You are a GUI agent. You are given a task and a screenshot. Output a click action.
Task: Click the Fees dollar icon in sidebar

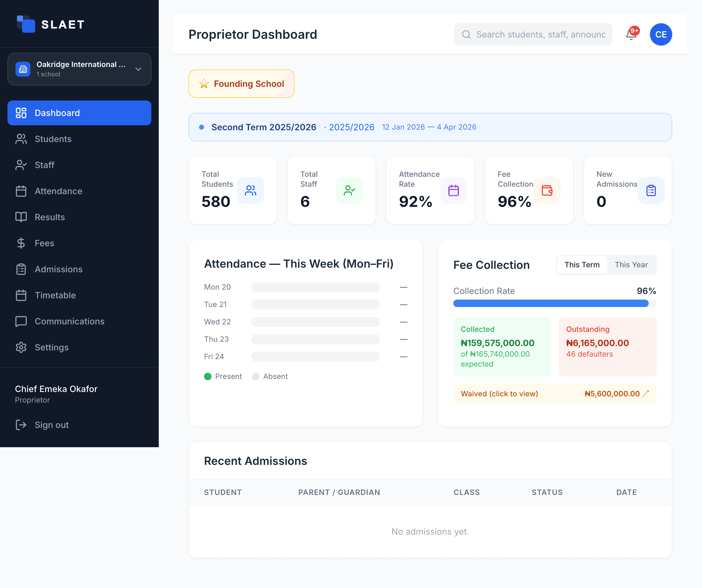pos(21,243)
